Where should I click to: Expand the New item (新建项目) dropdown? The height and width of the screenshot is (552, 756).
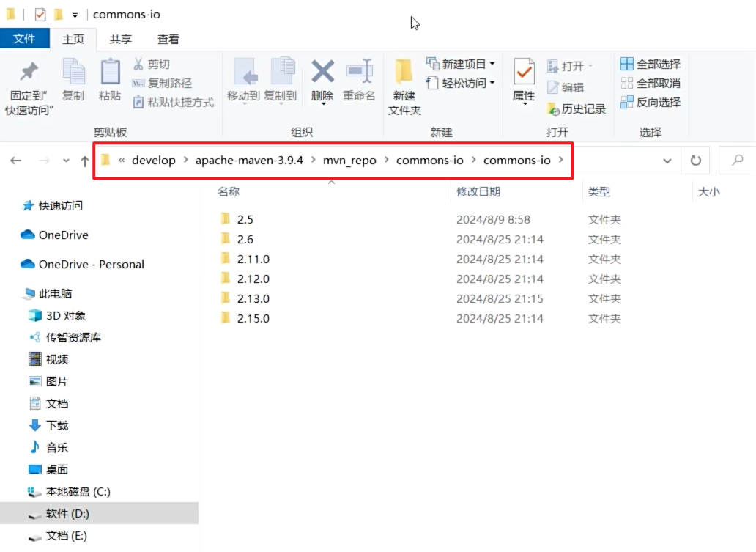(492, 64)
